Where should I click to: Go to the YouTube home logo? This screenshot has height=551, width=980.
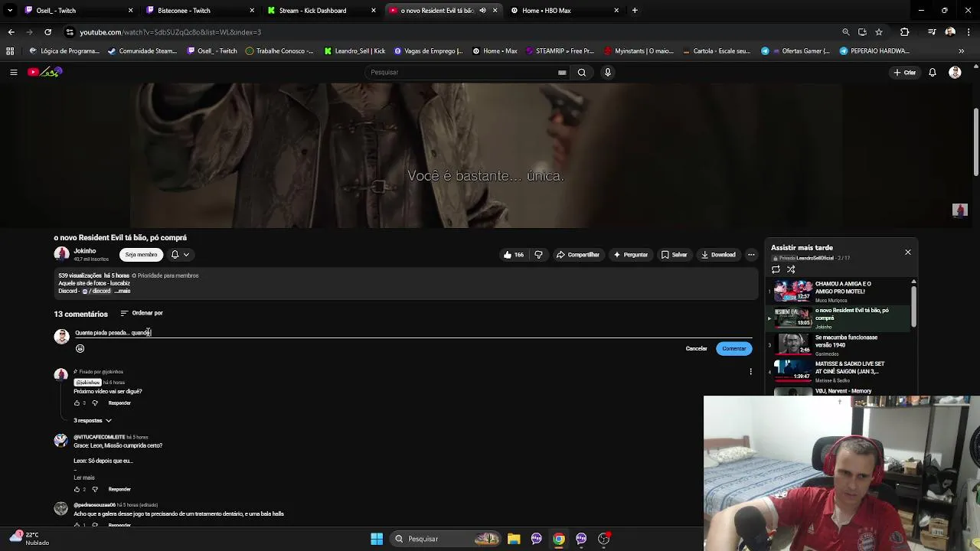click(45, 72)
